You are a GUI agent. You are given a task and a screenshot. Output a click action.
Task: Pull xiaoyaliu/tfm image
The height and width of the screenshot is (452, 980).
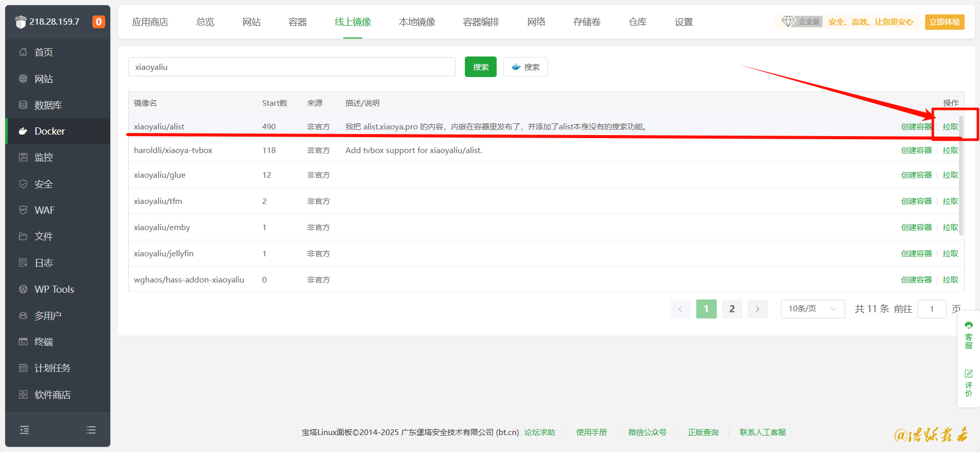point(950,201)
